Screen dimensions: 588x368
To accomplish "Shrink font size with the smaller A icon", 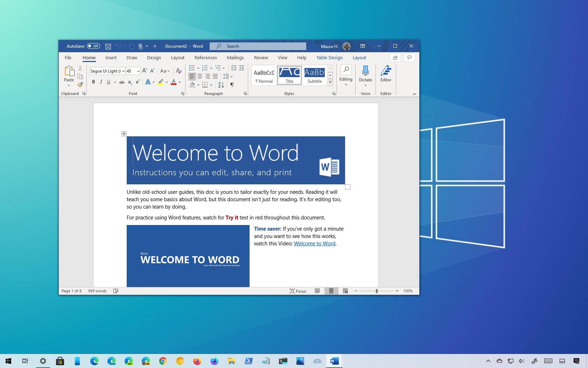I will coord(153,71).
